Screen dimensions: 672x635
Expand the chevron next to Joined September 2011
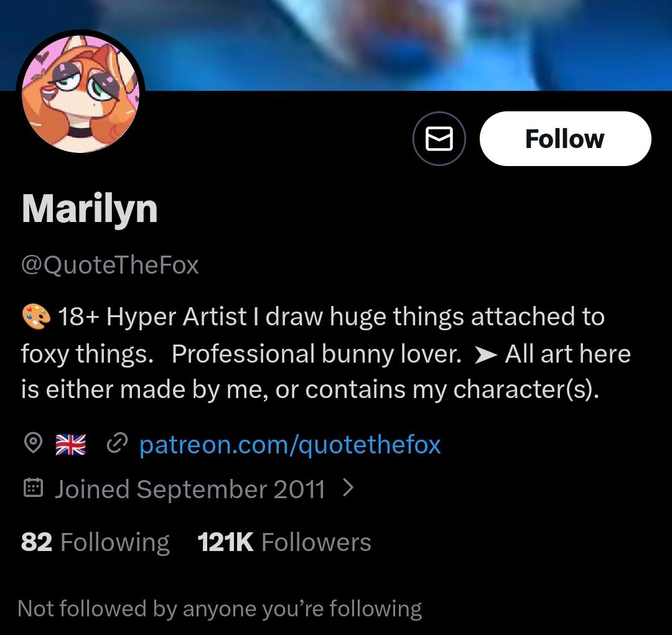point(348,488)
